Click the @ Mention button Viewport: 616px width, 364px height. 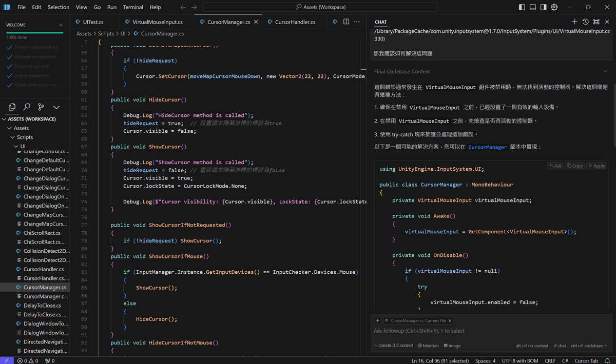point(429,346)
